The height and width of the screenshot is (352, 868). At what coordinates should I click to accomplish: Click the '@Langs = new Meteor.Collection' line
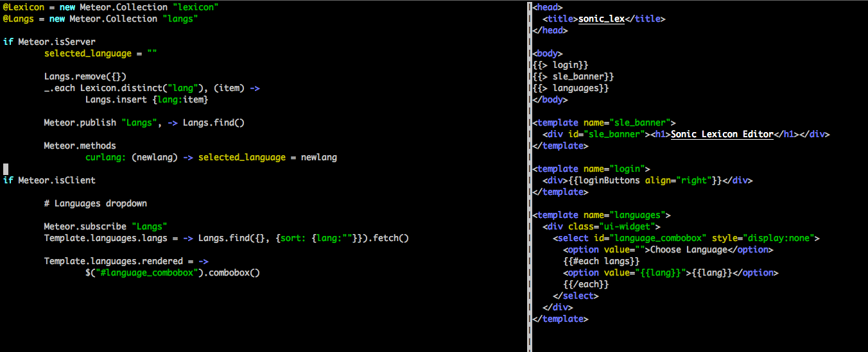(100, 19)
